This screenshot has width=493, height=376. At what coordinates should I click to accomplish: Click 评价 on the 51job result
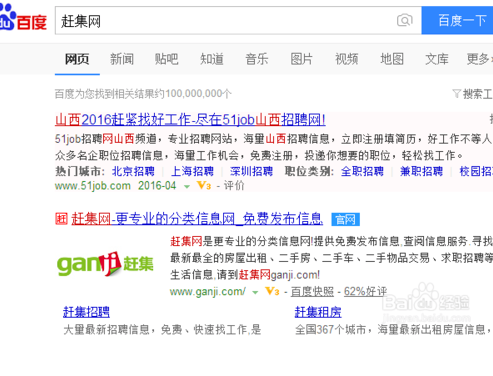click(234, 186)
